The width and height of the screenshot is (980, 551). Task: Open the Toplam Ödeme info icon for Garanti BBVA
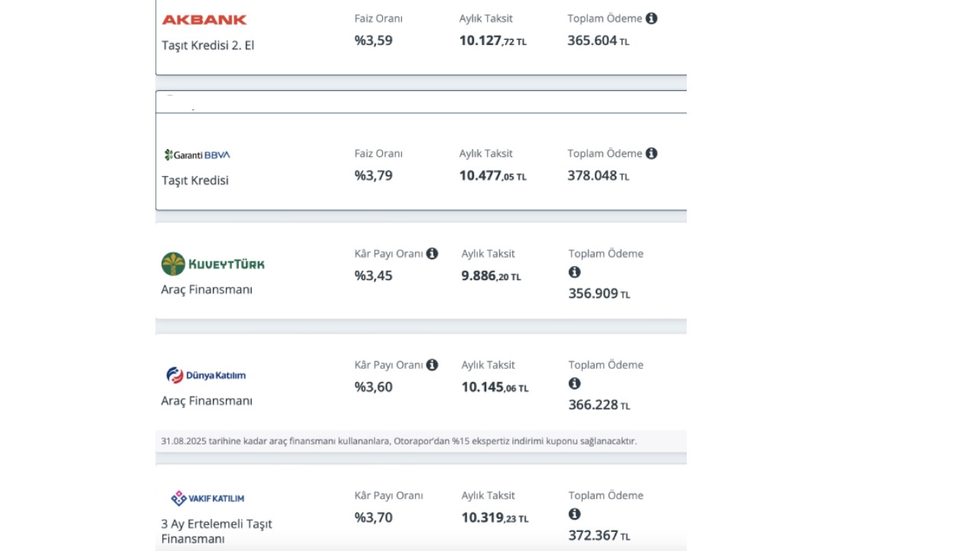(x=652, y=153)
